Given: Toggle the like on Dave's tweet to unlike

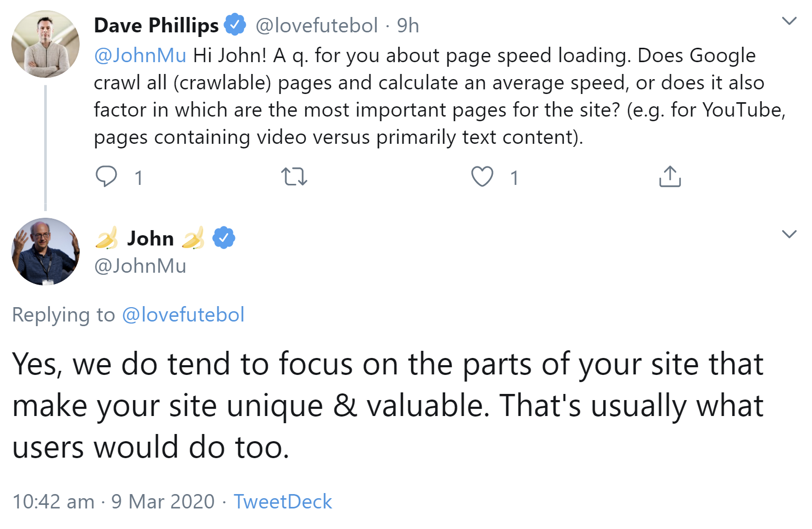Looking at the screenshot, I should pos(481,177).
